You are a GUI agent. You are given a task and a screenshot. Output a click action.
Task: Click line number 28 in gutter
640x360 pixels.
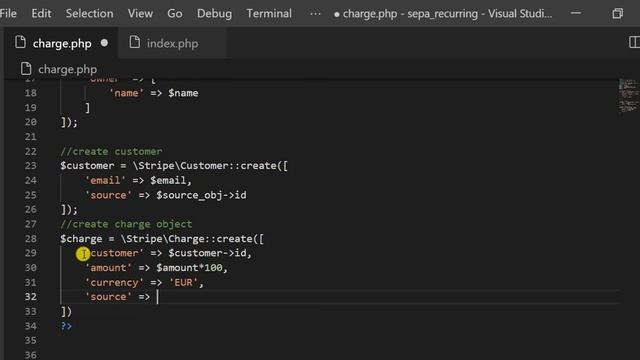coord(31,239)
